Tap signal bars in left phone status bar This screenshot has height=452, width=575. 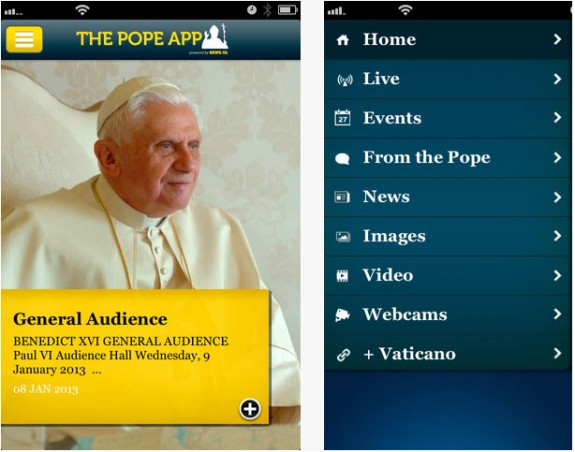coord(14,12)
